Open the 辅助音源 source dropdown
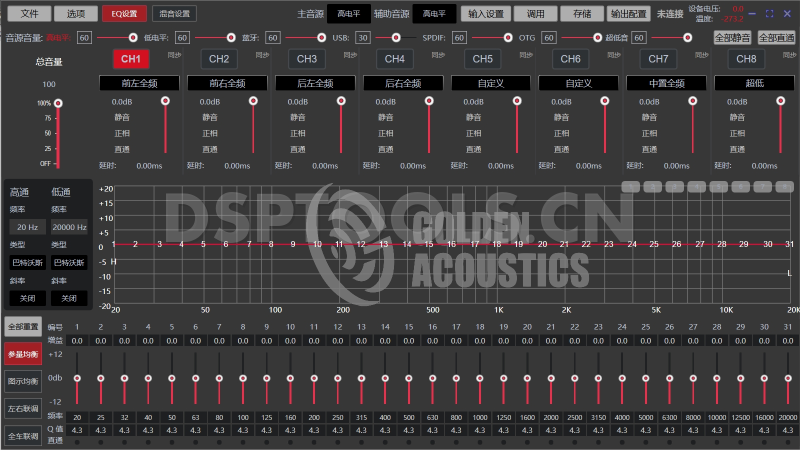Screen dimensions: 800x450 pos(434,14)
